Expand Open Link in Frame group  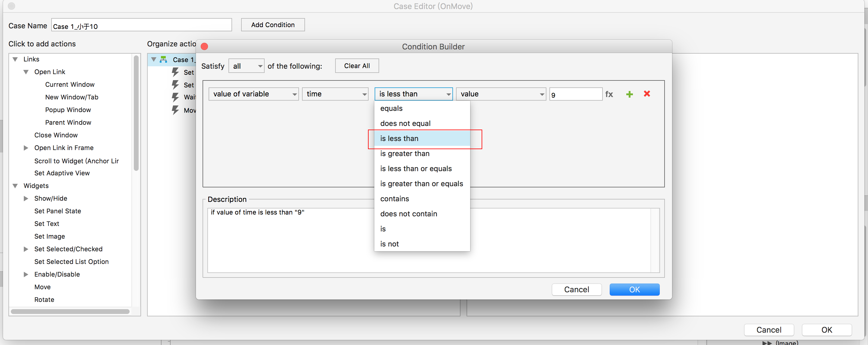click(x=26, y=148)
